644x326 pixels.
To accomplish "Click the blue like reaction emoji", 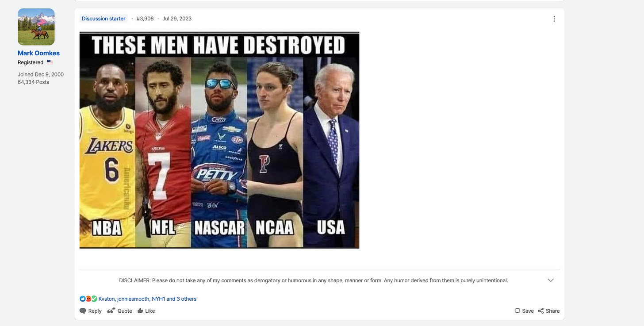I will tap(83, 299).
